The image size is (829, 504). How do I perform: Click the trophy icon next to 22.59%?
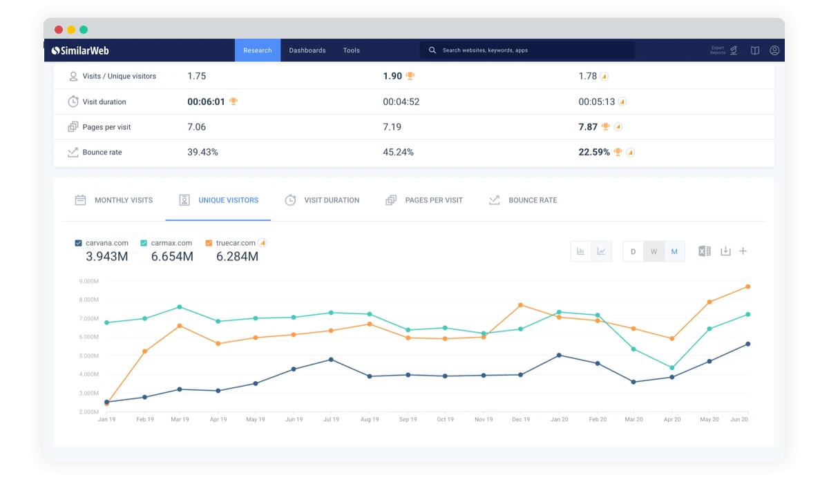point(618,153)
